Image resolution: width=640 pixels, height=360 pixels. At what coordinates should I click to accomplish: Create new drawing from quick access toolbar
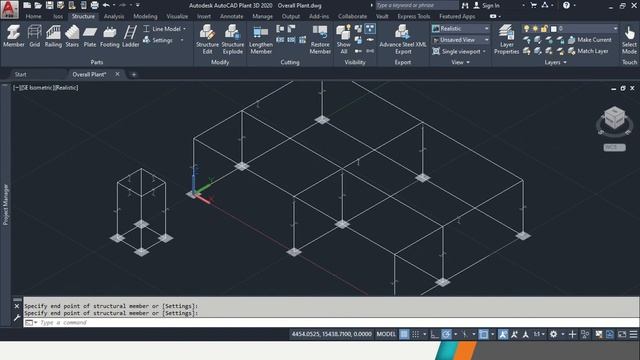27,5
